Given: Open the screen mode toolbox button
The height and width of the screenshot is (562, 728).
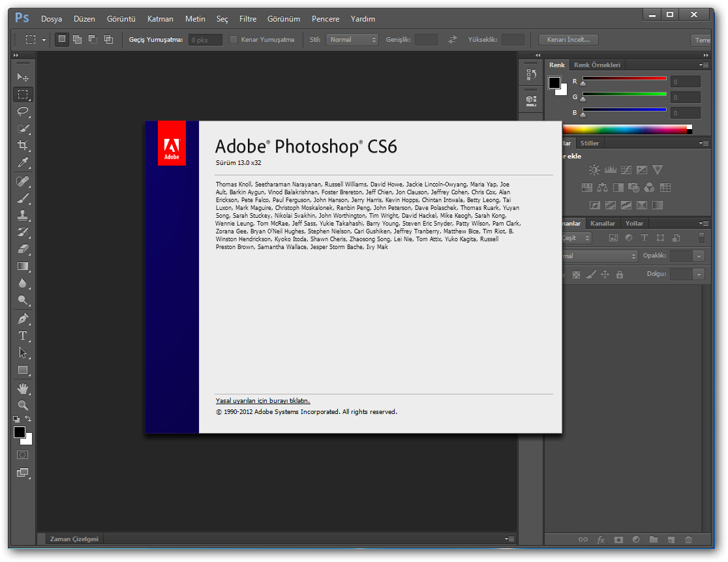Looking at the screenshot, I should coord(23,473).
